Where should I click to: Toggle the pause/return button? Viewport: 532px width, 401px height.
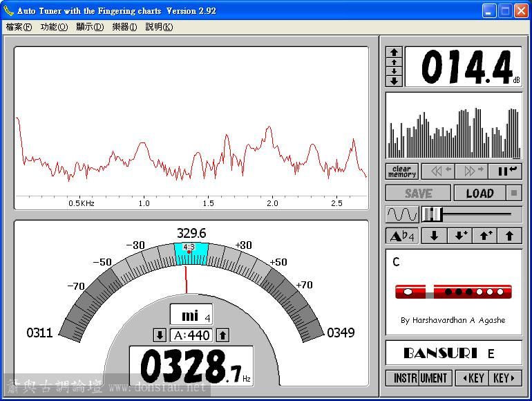505,171
